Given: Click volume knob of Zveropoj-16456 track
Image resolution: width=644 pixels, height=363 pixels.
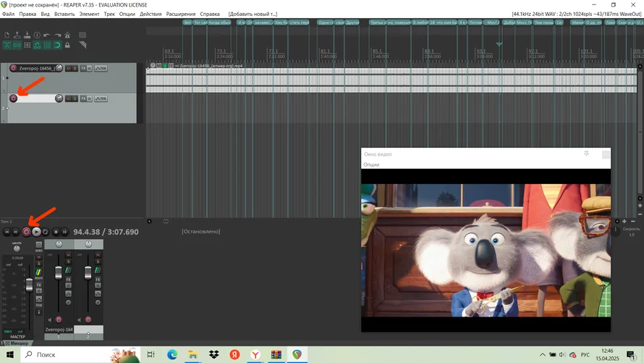Looking at the screenshot, I should click(x=59, y=68).
